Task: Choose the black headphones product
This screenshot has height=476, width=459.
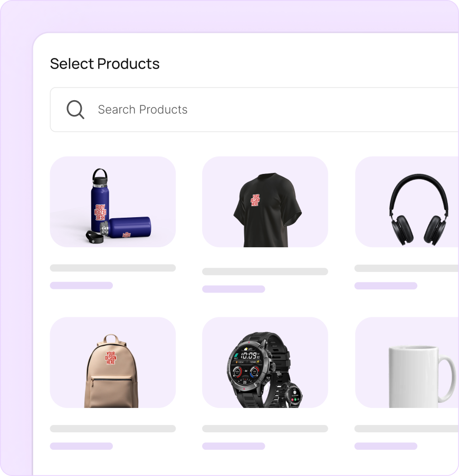Action: (x=407, y=202)
